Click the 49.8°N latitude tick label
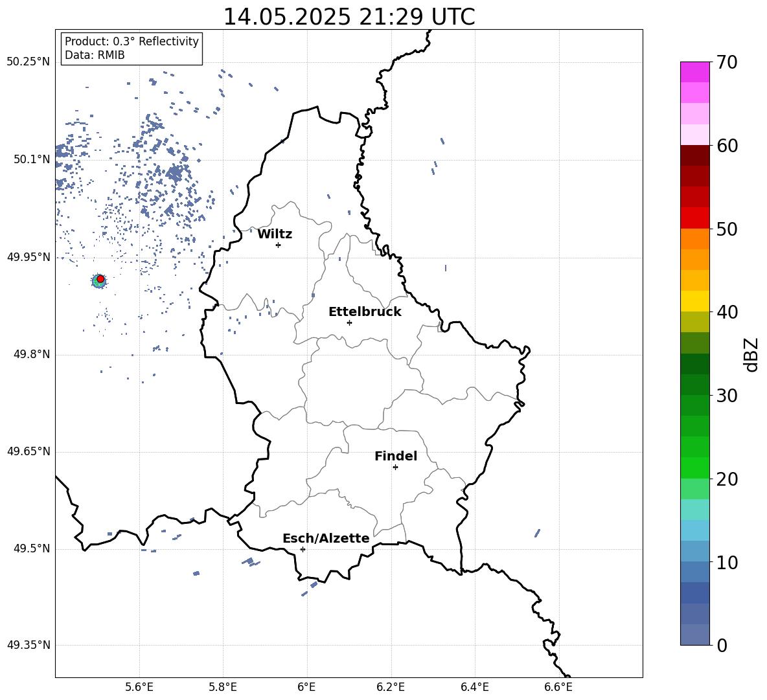767x700 pixels. (32, 354)
